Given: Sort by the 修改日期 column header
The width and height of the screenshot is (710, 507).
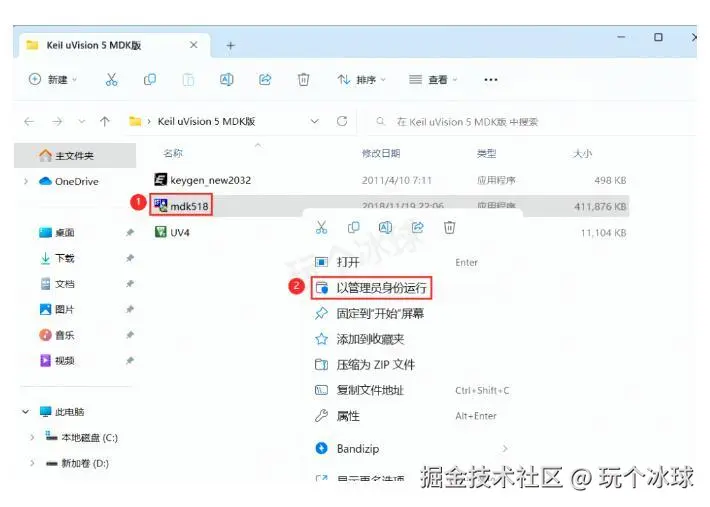Looking at the screenshot, I should (x=381, y=153).
